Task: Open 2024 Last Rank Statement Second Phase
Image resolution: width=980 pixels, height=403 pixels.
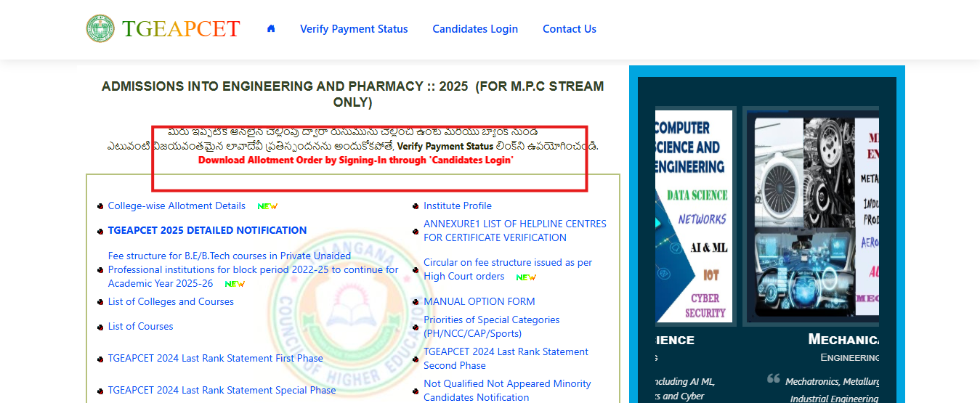Action: (506, 359)
